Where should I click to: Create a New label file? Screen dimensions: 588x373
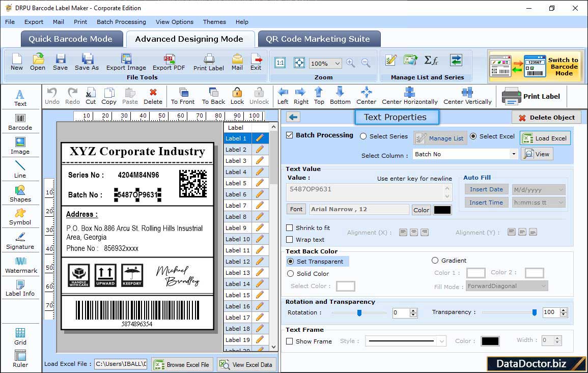pos(16,62)
